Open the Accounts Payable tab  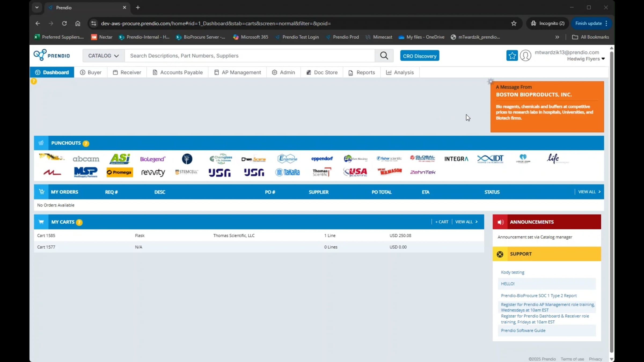point(177,72)
